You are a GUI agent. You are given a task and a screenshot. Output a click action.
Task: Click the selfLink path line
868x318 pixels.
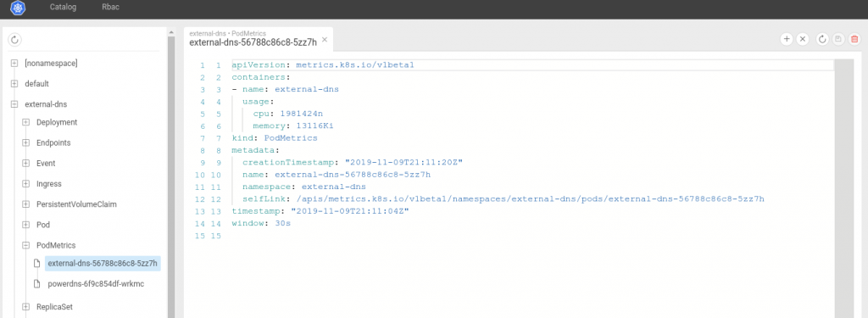(x=504, y=199)
